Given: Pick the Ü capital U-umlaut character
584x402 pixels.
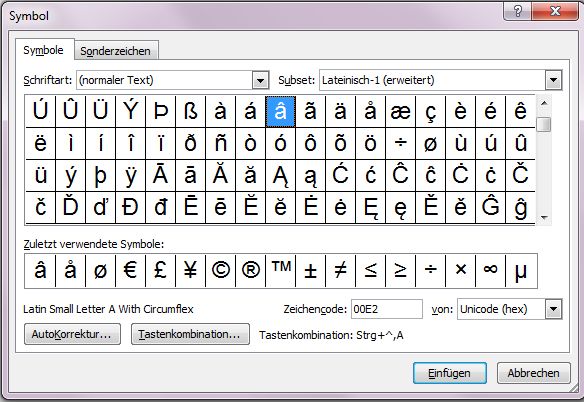Looking at the screenshot, I should click(100, 111).
